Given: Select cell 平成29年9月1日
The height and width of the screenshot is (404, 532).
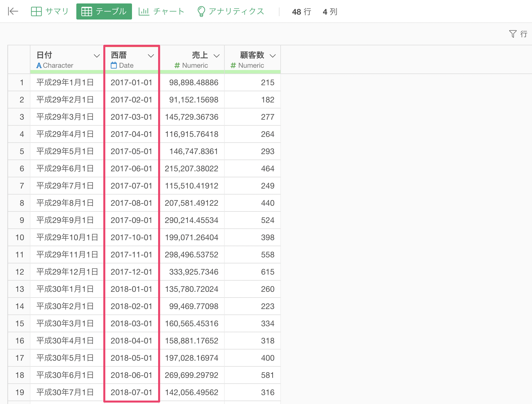Looking at the screenshot, I should point(67,220).
